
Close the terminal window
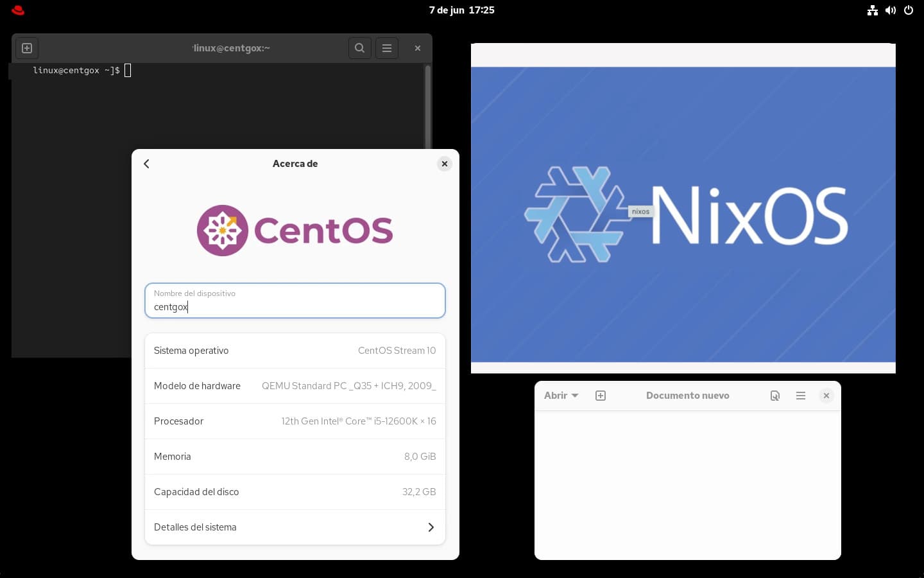point(418,48)
